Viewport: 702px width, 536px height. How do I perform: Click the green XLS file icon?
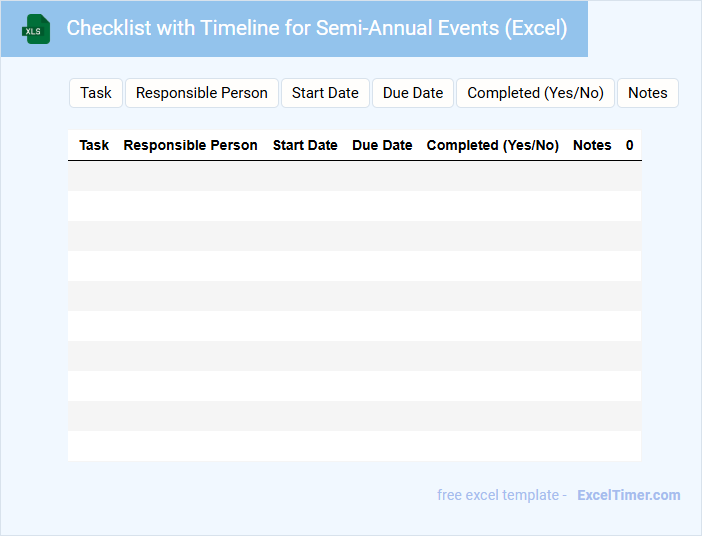tap(36, 29)
